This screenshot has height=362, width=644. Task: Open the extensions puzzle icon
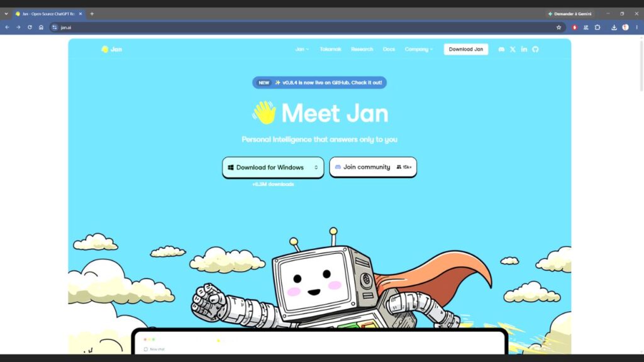tap(597, 28)
